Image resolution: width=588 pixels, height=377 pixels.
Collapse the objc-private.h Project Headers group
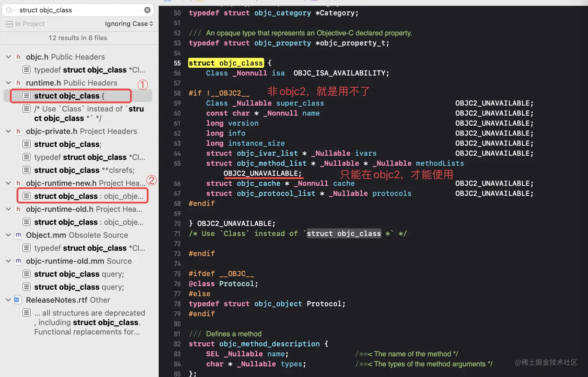pos(8,131)
